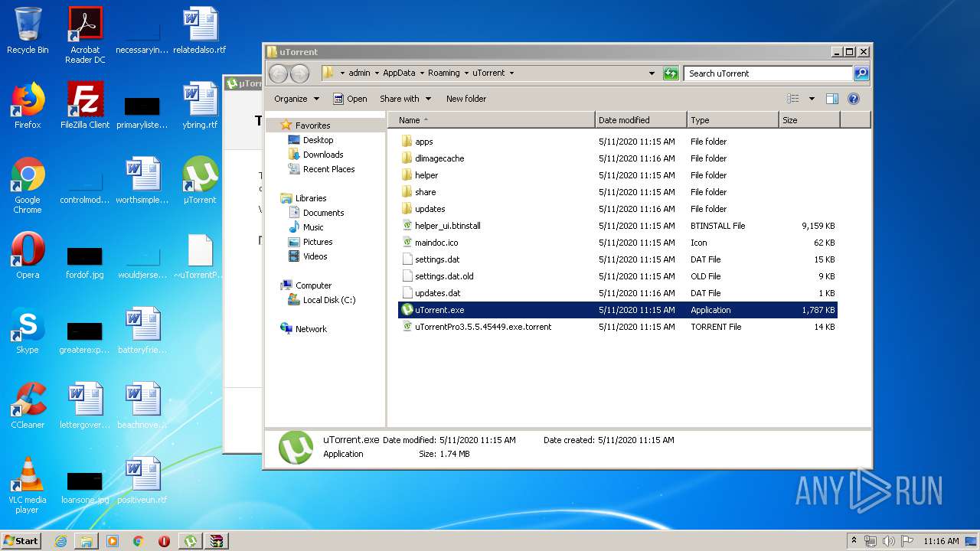
Task: Select Computer in navigation pane
Action: click(313, 285)
